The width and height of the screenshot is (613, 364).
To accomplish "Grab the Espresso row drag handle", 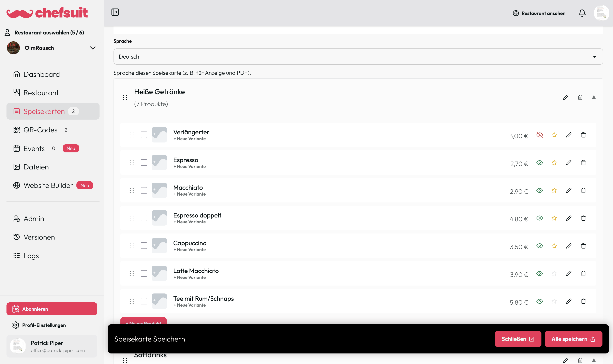I will (132, 163).
